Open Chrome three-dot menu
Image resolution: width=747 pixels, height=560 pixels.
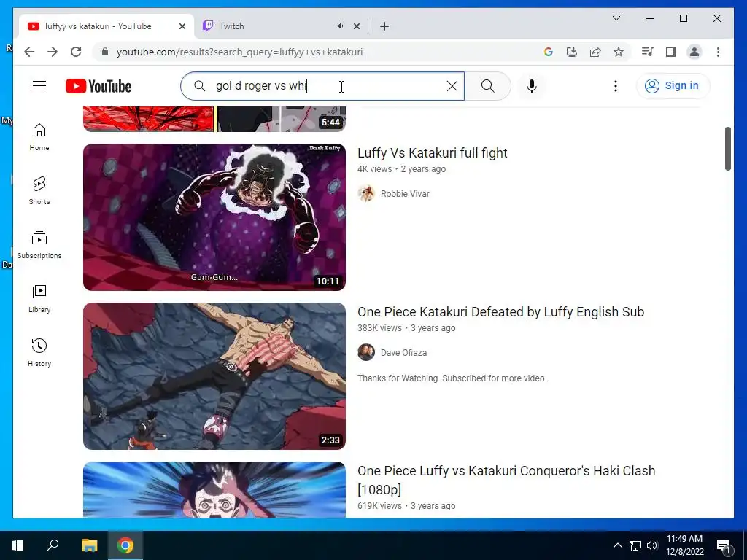click(x=718, y=52)
